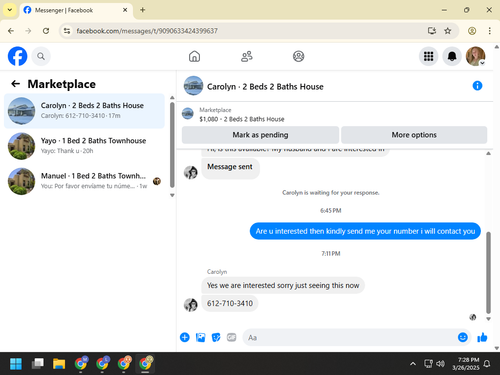
Task: Send a thumbs up like
Action: pos(482,337)
